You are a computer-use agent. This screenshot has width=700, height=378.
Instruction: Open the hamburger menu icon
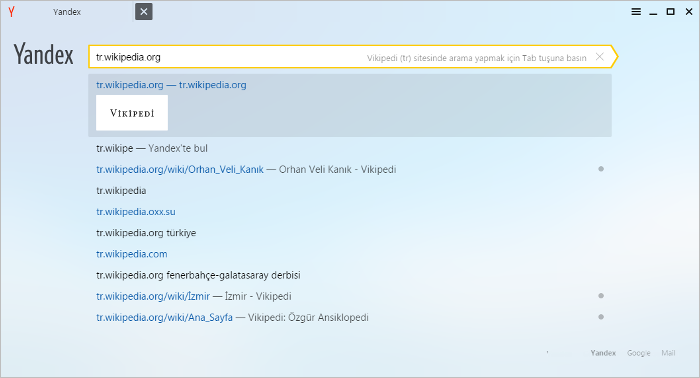[x=636, y=12]
